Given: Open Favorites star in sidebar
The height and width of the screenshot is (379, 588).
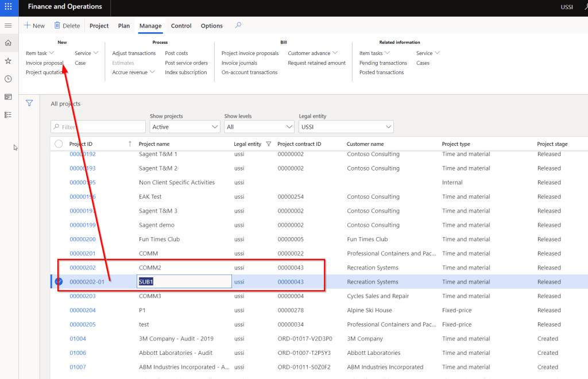Looking at the screenshot, I should point(8,61).
